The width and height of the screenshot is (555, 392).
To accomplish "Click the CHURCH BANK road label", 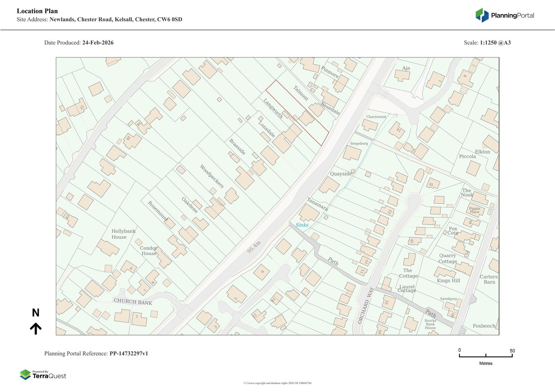I will point(133,302).
